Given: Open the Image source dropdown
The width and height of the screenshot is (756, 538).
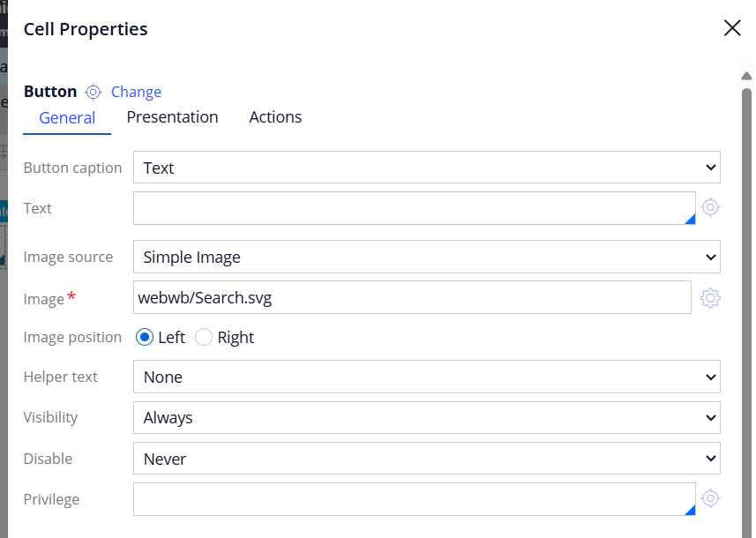Looking at the screenshot, I should pos(427,257).
